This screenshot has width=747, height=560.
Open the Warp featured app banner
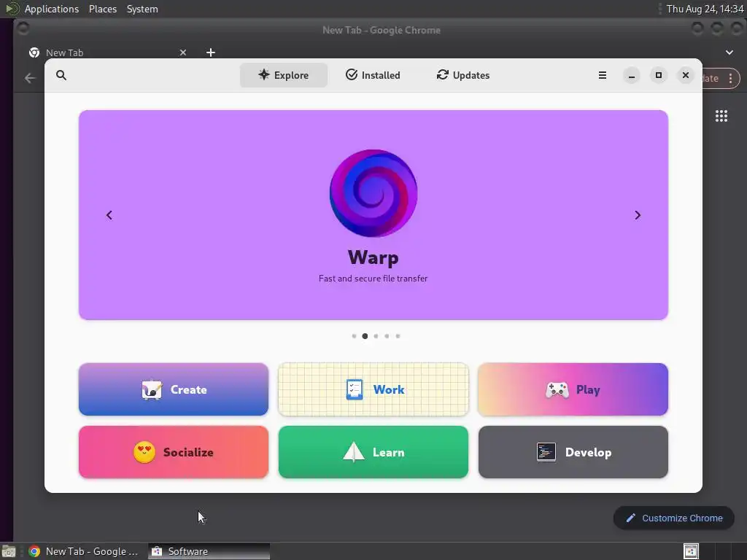coord(373,215)
